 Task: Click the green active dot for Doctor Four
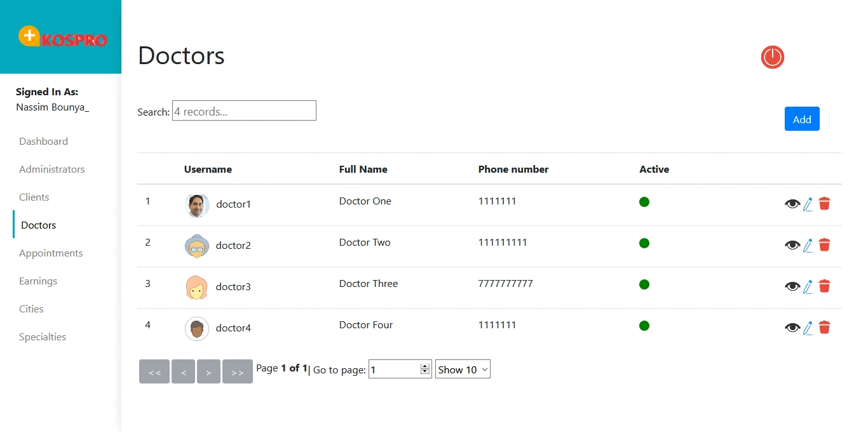tap(644, 326)
